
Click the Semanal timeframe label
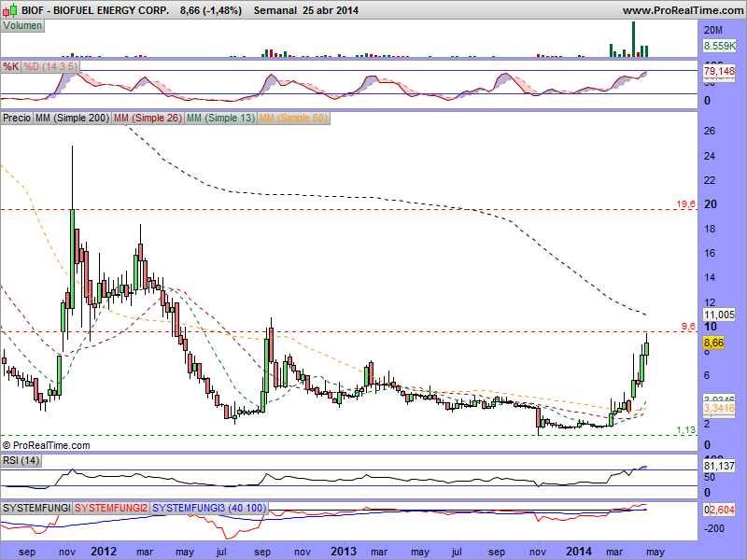(275, 10)
